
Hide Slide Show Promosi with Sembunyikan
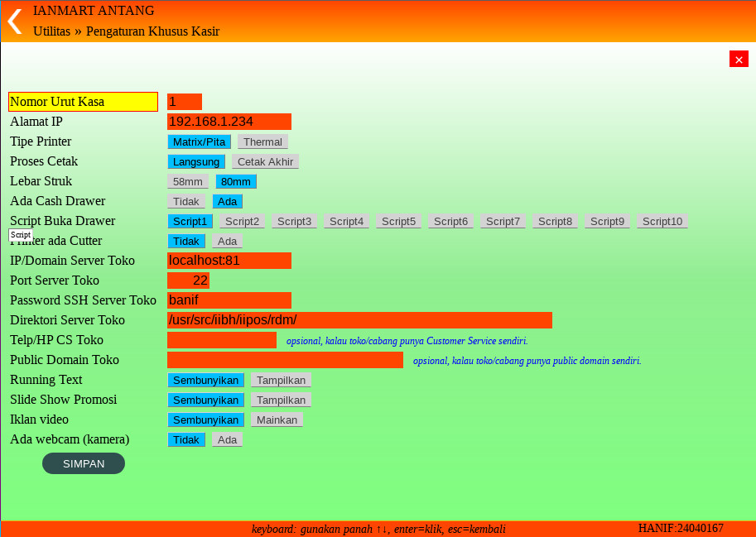coord(205,400)
